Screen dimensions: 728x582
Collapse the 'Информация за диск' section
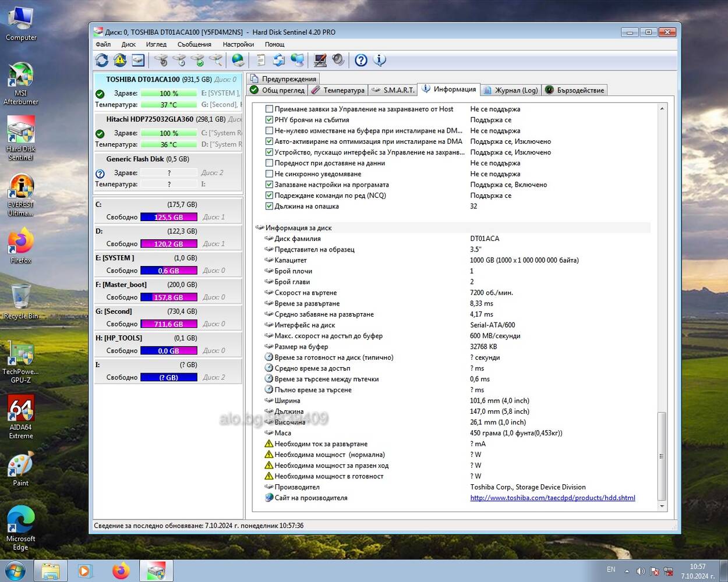(x=260, y=228)
